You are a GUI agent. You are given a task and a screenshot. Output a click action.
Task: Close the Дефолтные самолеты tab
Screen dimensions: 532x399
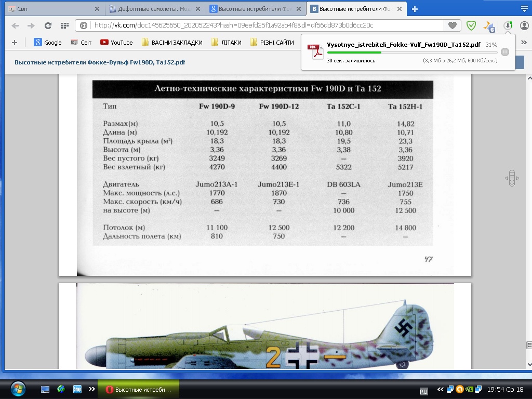[198, 9]
